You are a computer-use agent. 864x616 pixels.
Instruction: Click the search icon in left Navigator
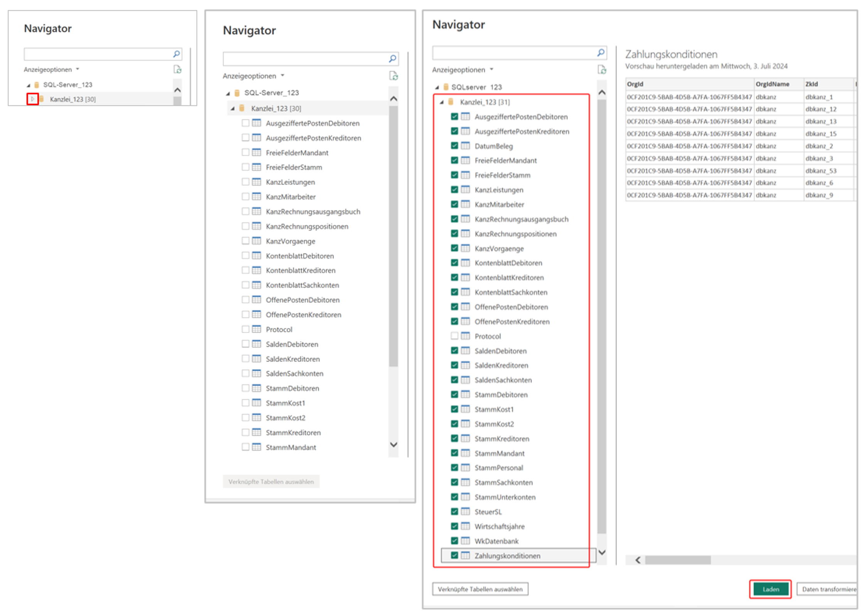point(177,54)
